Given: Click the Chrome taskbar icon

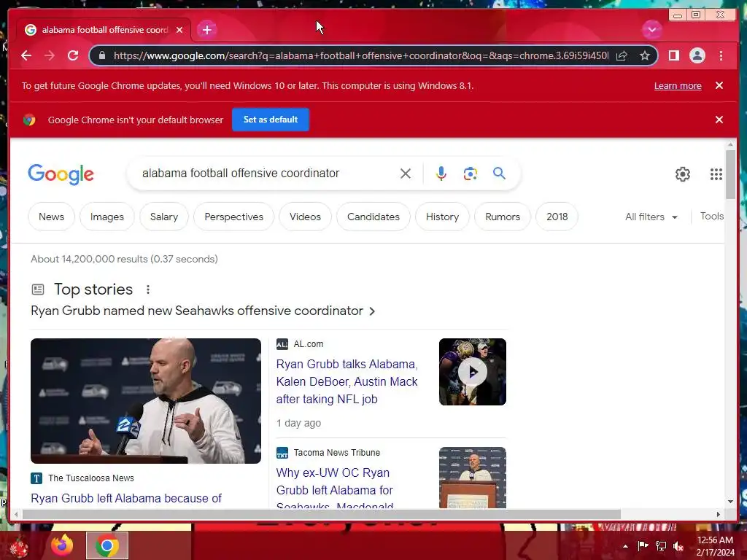Looking at the screenshot, I should pyautogui.click(x=107, y=545).
